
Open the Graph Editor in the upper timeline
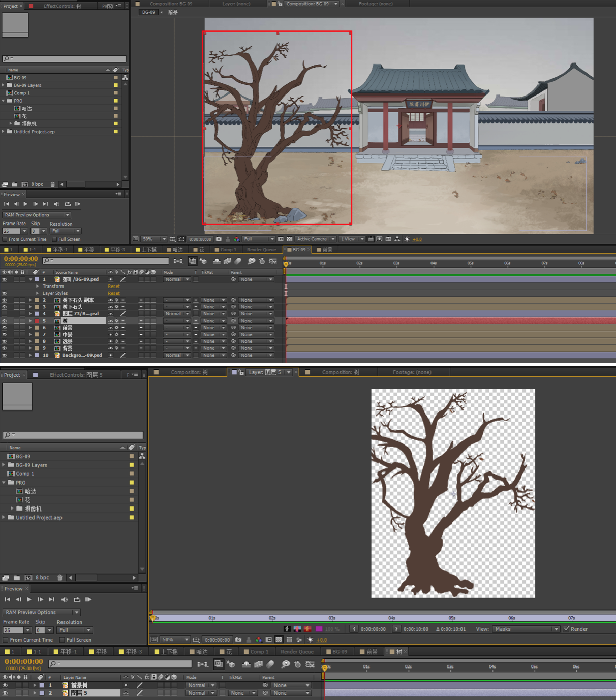coord(273,261)
